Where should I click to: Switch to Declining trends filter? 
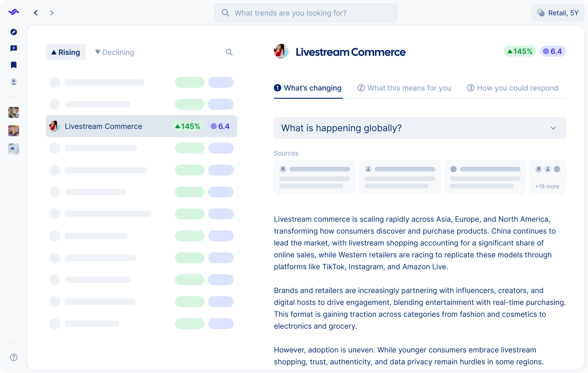[x=114, y=52]
